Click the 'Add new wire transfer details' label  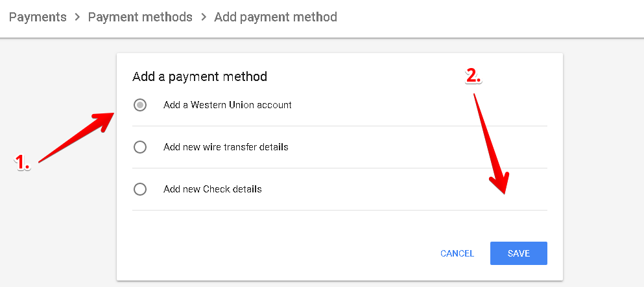[226, 147]
